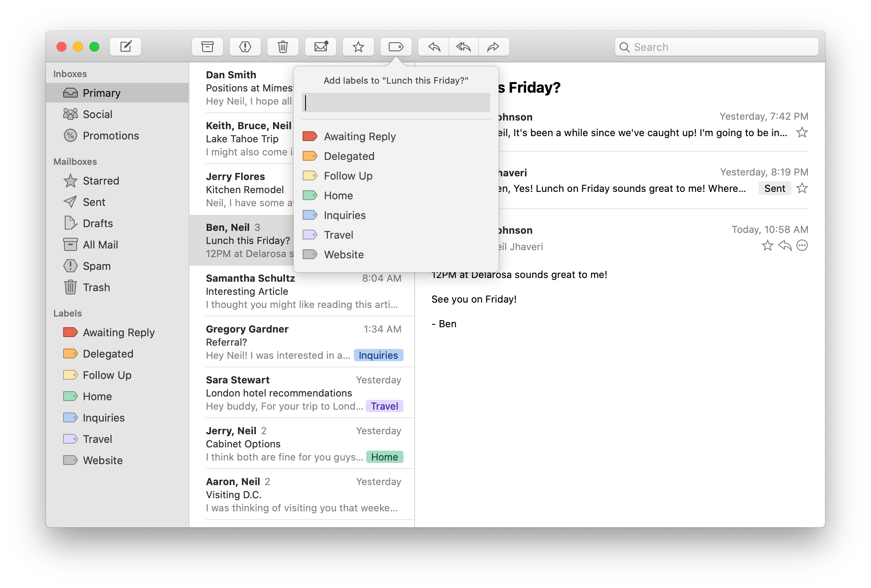Open Jerry Flores Kitchen Remodel email
The height and width of the screenshot is (588, 871).
[242, 189]
